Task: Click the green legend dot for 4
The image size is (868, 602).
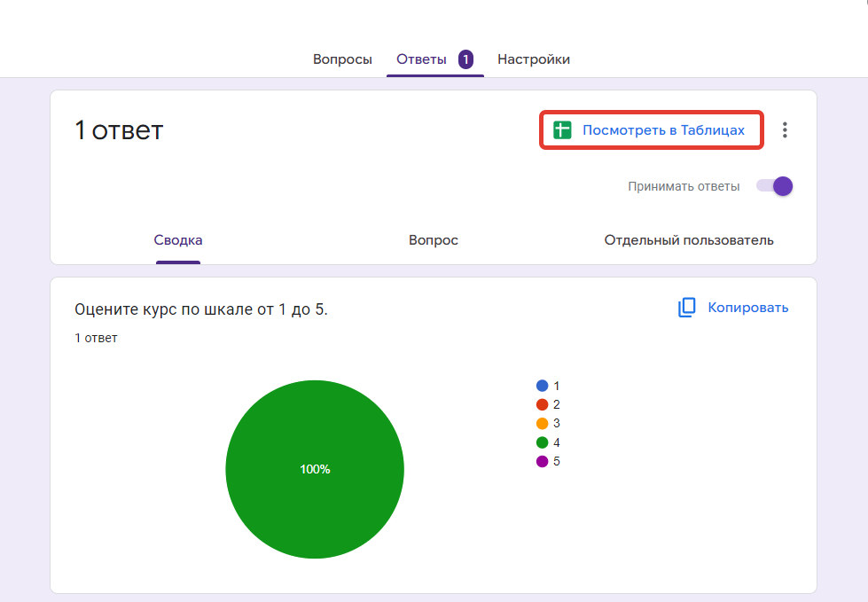Action: tap(542, 442)
